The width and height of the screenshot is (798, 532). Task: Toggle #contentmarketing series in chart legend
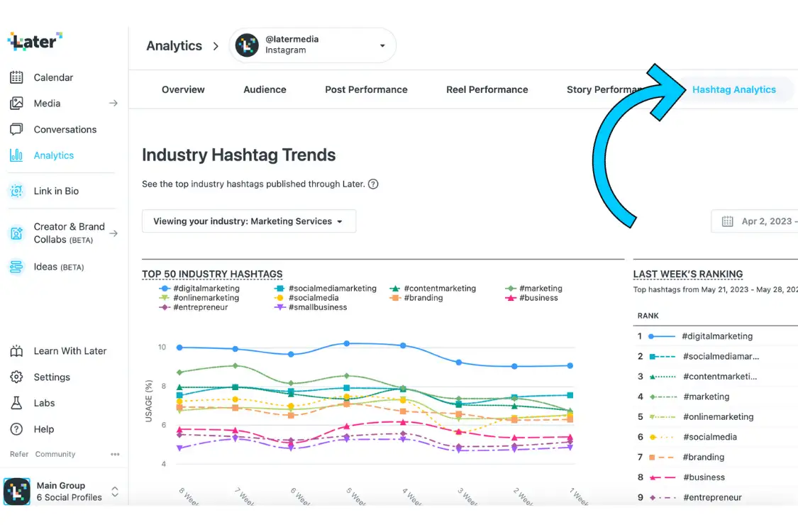(433, 288)
